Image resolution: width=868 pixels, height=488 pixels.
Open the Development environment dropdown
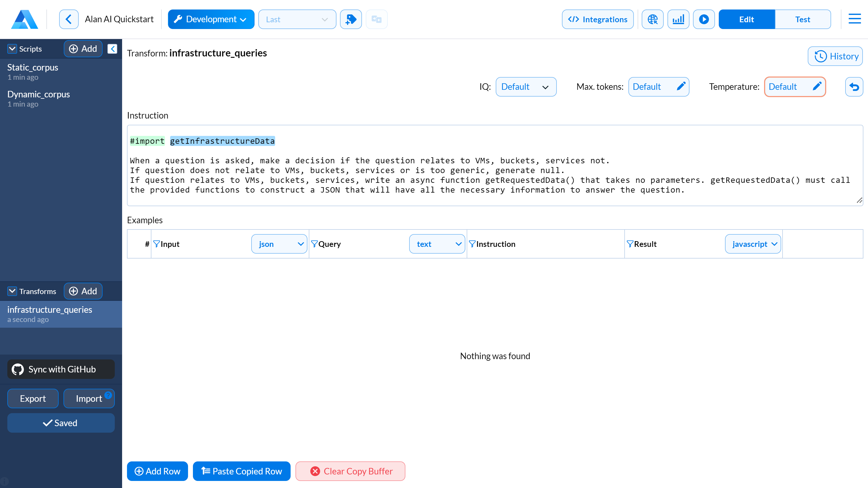coord(211,19)
